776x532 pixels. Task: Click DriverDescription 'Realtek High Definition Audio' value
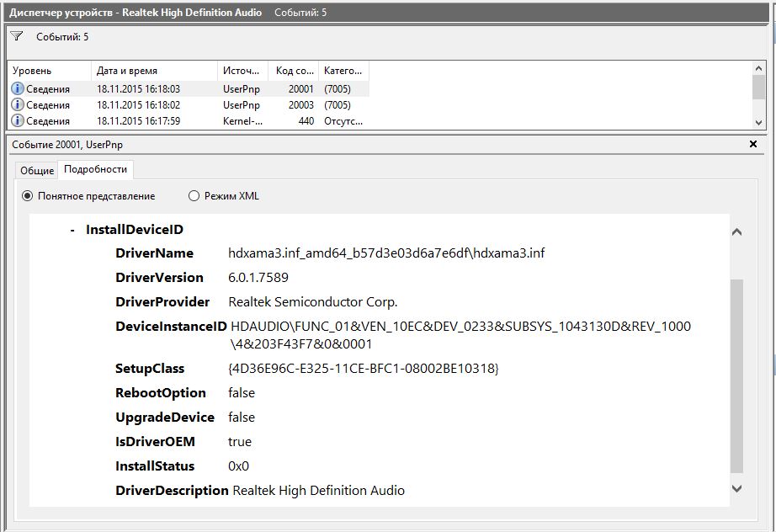318,491
